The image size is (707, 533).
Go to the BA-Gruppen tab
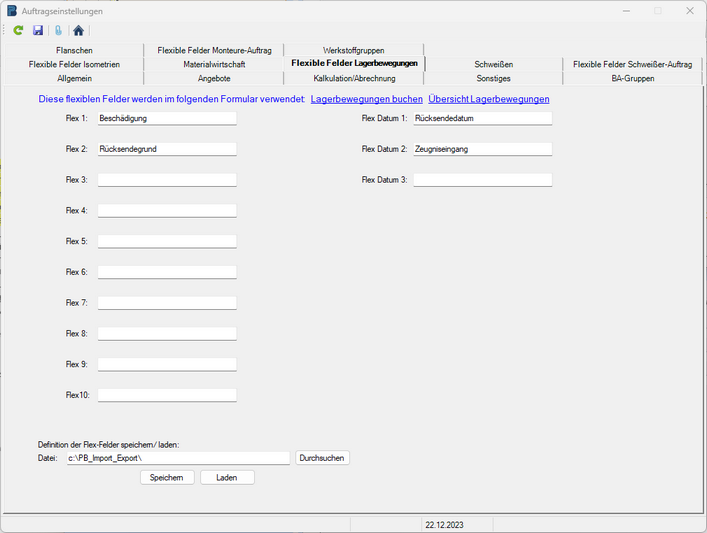(632, 78)
